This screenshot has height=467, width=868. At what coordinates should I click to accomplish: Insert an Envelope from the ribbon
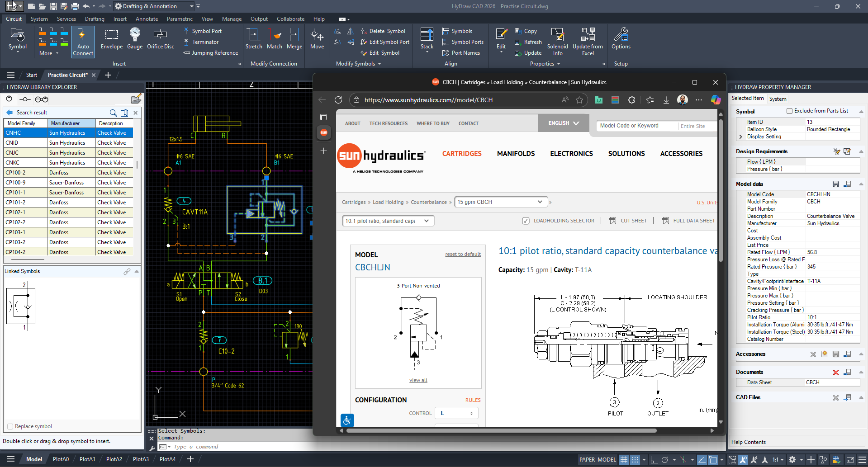coord(111,41)
